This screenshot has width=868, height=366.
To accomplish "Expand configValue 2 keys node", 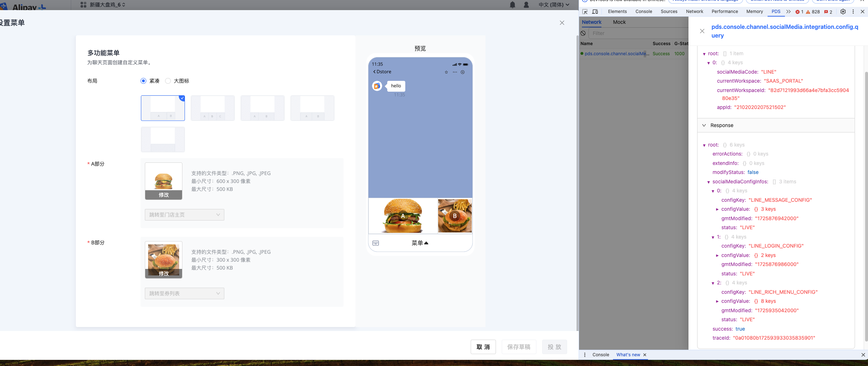I will click(x=717, y=256).
